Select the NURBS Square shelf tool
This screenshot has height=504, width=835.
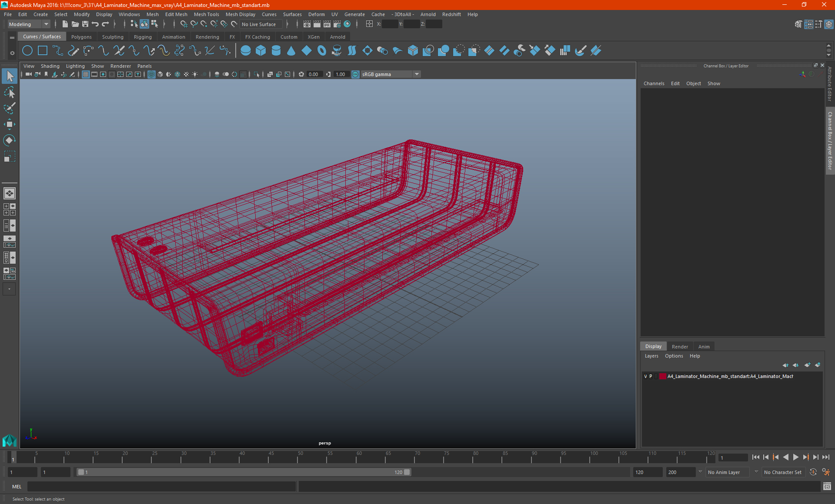tap(43, 51)
